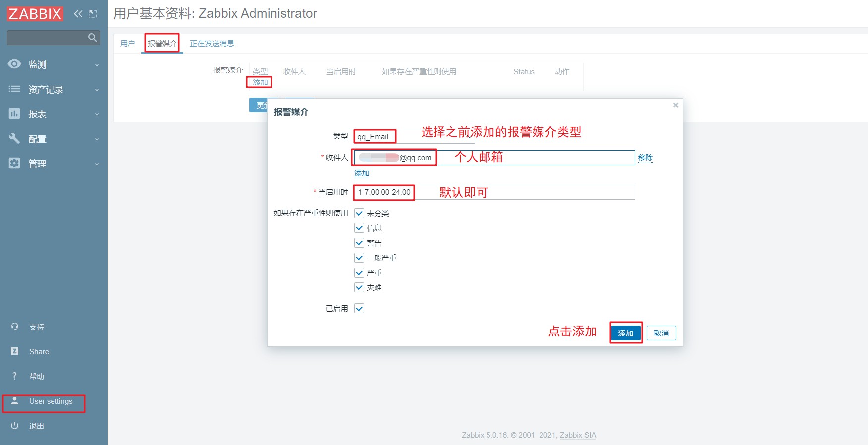Click the search magnifier icon
This screenshot has height=445, width=868.
[92, 38]
